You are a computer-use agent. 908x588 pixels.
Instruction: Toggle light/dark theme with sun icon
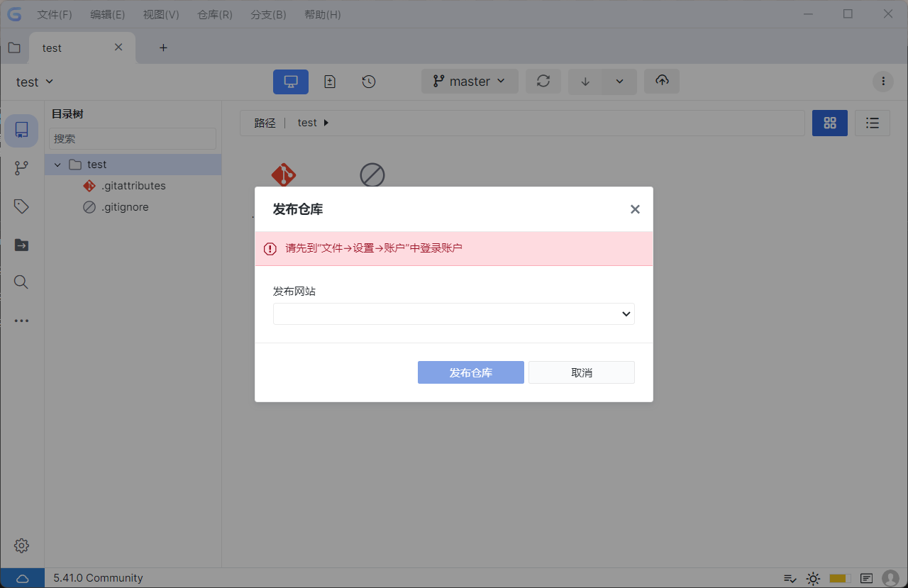pyautogui.click(x=813, y=578)
